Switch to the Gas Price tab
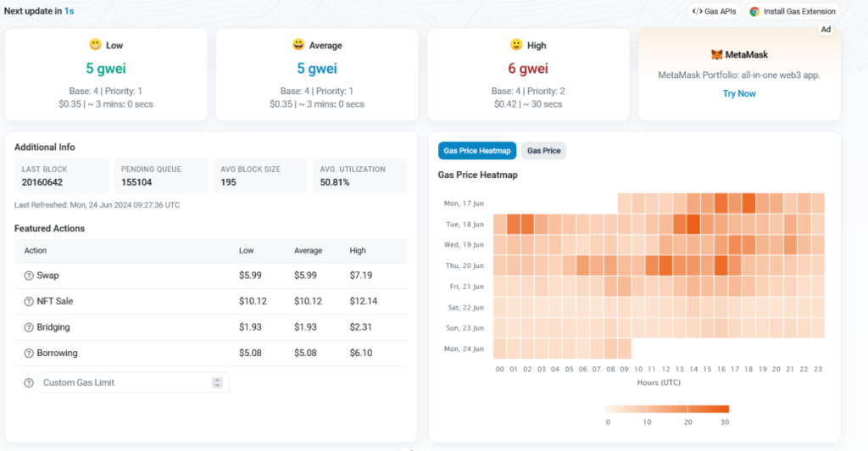The width and height of the screenshot is (868, 451). [x=543, y=151]
